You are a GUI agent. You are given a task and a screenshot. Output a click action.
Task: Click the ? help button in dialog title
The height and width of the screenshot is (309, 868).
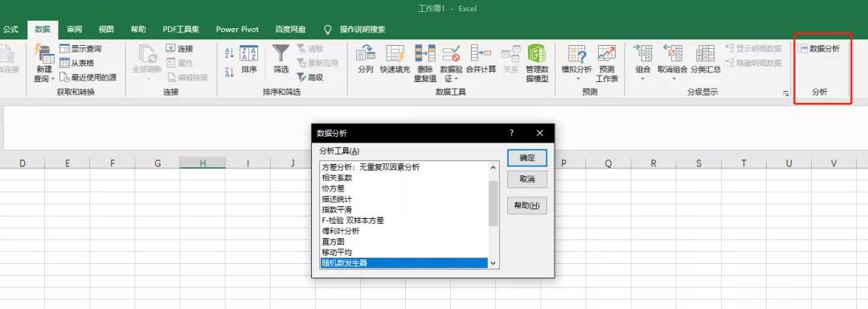(x=511, y=133)
